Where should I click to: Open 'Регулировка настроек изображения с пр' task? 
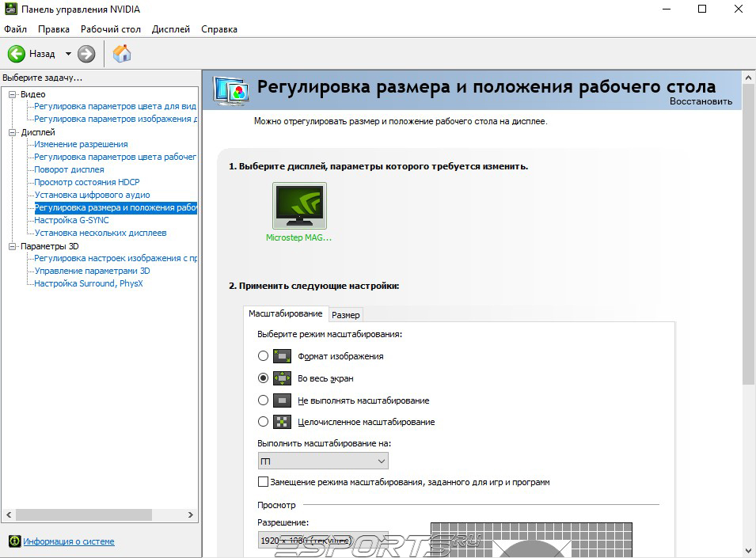(116, 258)
